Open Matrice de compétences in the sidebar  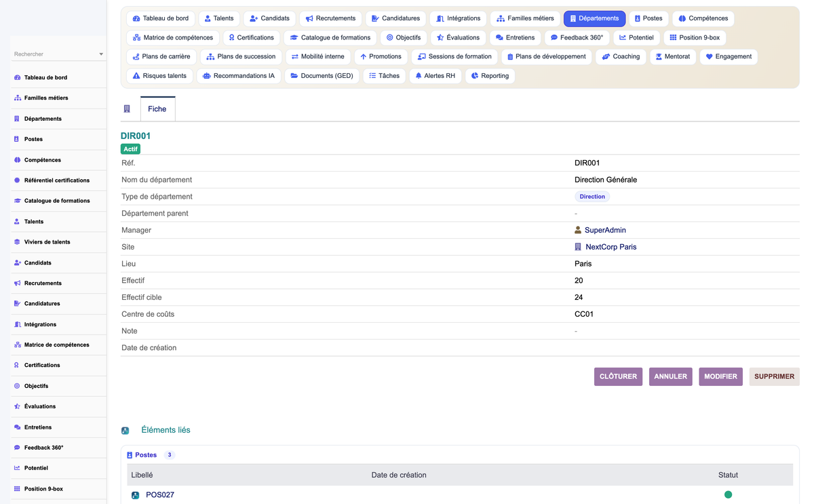point(57,345)
